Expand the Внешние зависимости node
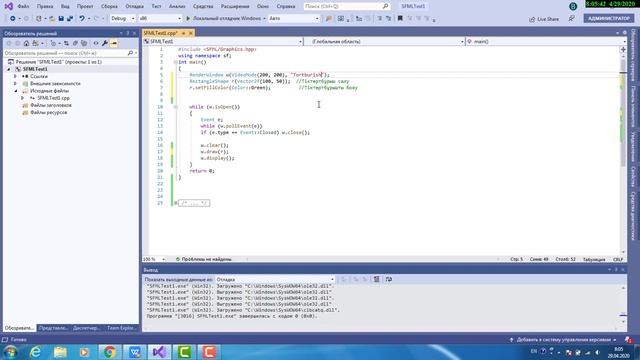The image size is (640, 360). tap(15, 84)
